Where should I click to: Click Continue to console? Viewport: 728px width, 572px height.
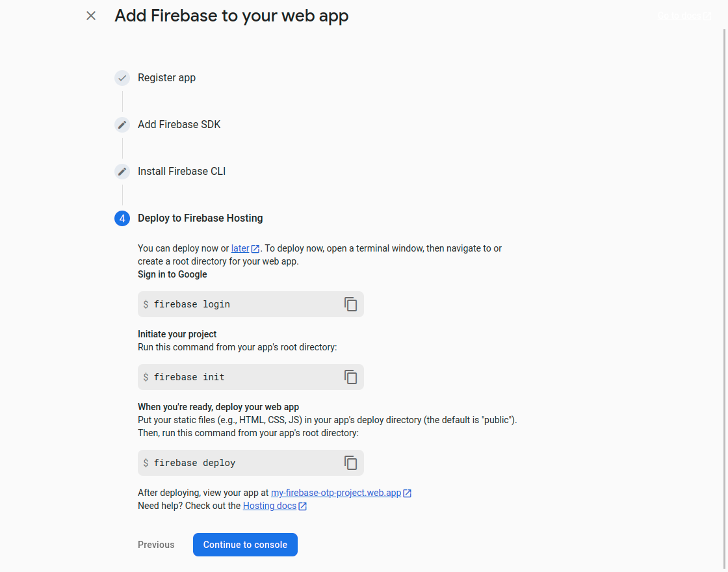[x=245, y=545]
